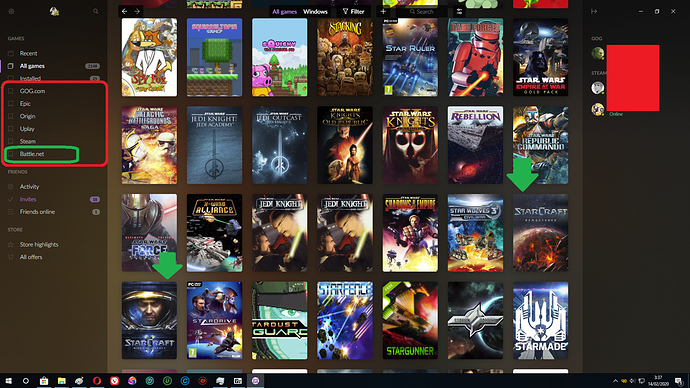Open the user profile avatar menu
690x388 pixels.
(54, 11)
